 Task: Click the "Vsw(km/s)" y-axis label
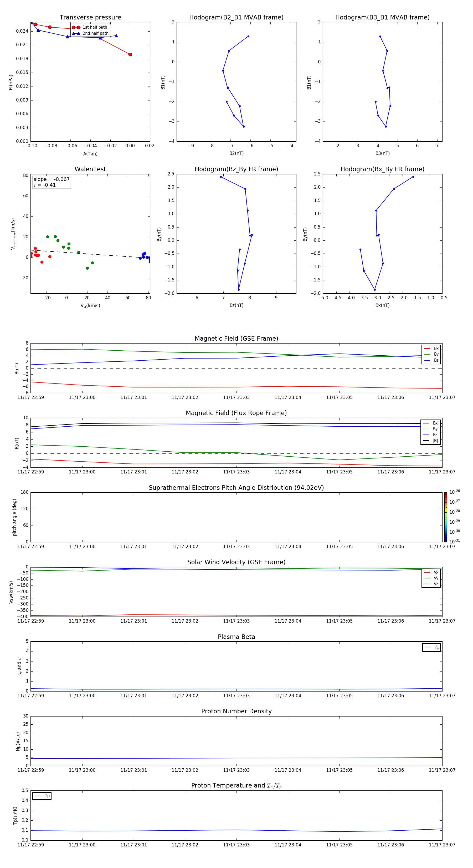pyautogui.click(x=11, y=592)
